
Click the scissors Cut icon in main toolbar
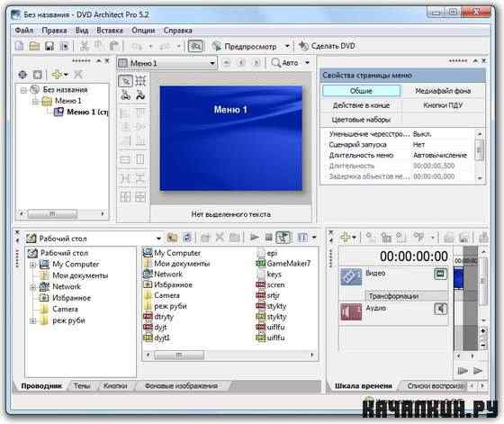[x=85, y=46]
